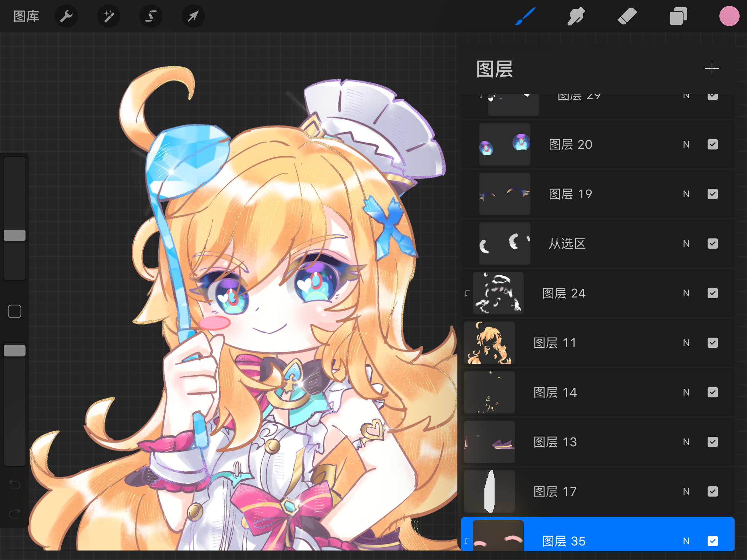
Task: Open blend mode N of 图层 19
Action: coord(686,194)
